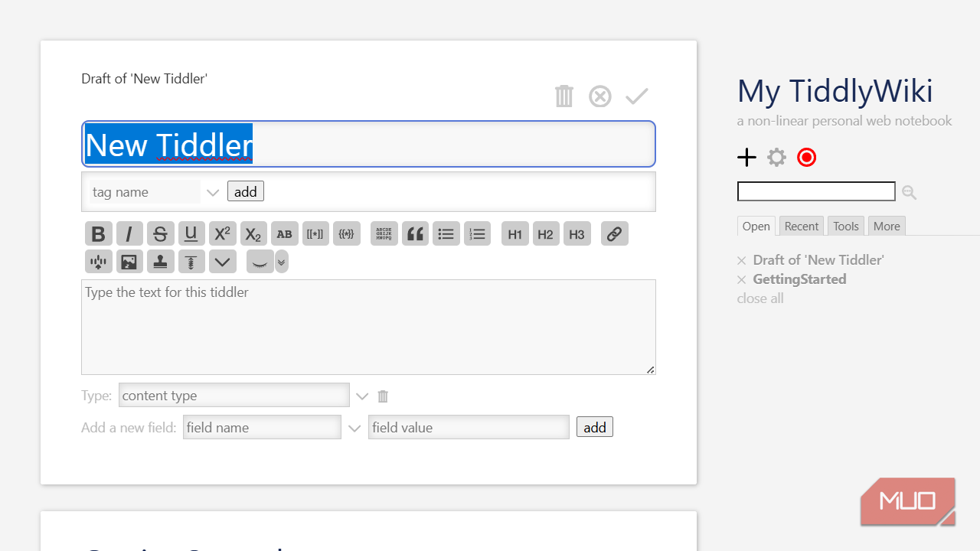Save wiki with red circle icon
Viewport: 980px width, 551px height.
point(807,158)
